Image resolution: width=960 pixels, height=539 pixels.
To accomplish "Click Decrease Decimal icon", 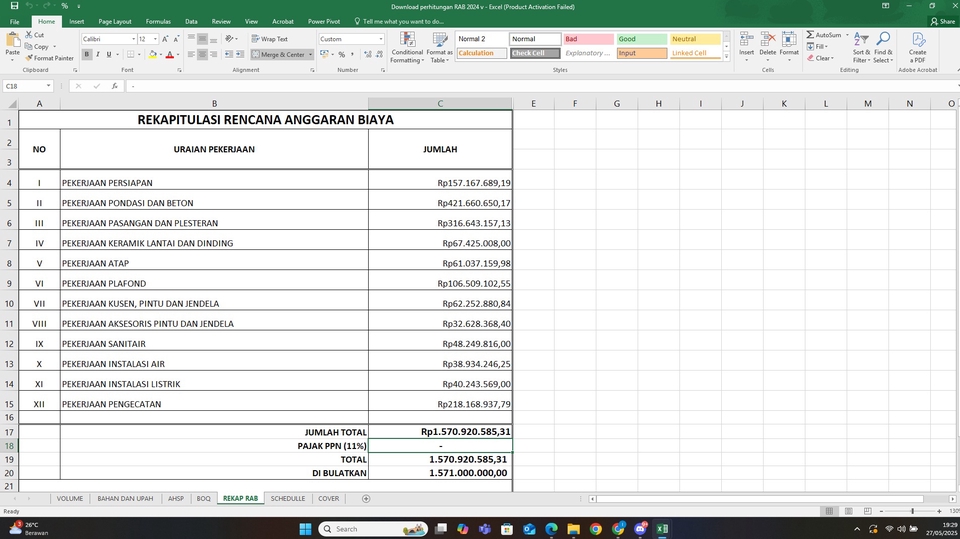I will pyautogui.click(x=378, y=55).
